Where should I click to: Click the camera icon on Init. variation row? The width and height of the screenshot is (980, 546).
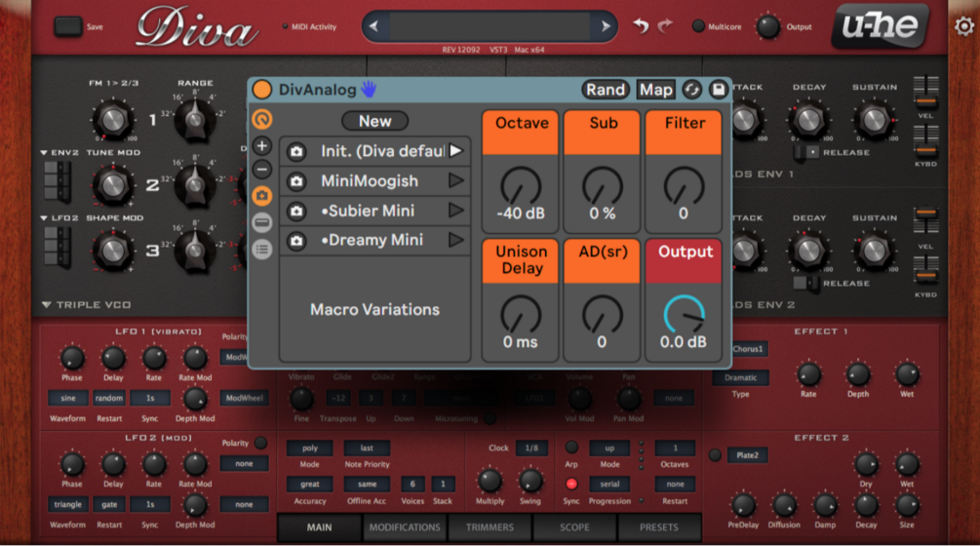[296, 151]
